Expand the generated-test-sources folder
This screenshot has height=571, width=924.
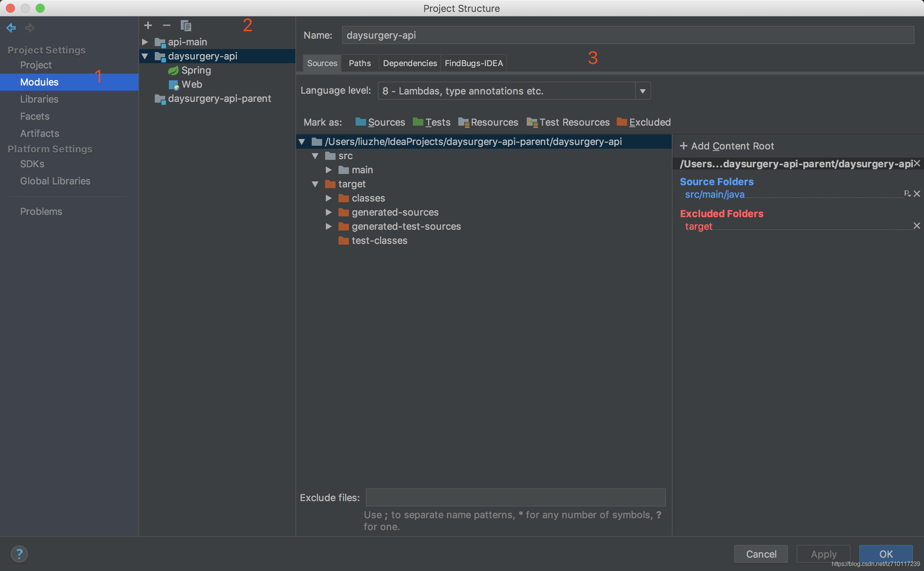tap(329, 227)
